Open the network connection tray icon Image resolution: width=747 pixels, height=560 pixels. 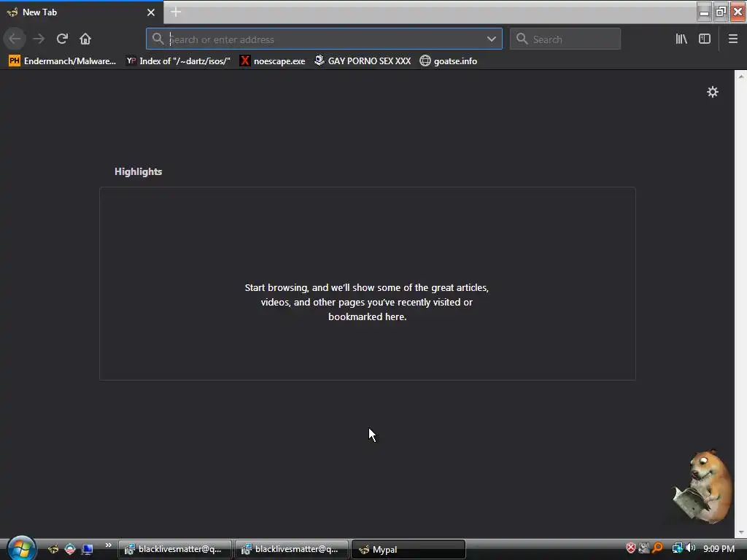point(677,548)
